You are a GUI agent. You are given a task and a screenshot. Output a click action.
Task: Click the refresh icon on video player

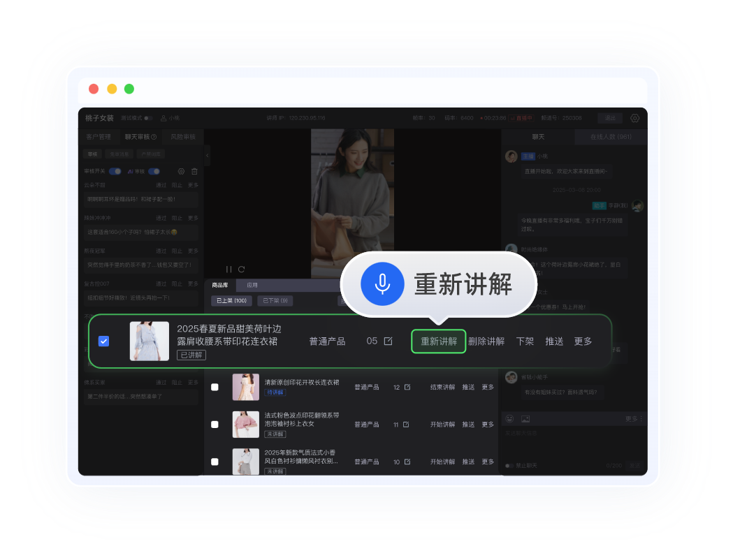(x=241, y=269)
